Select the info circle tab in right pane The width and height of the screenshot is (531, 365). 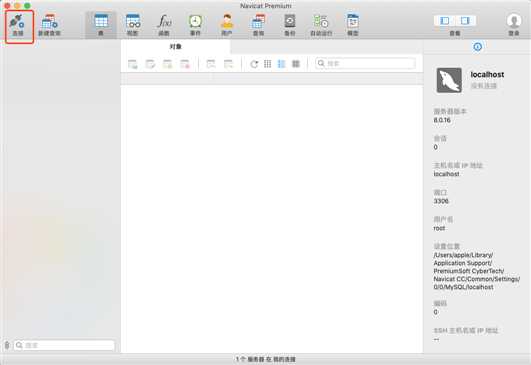pos(477,47)
